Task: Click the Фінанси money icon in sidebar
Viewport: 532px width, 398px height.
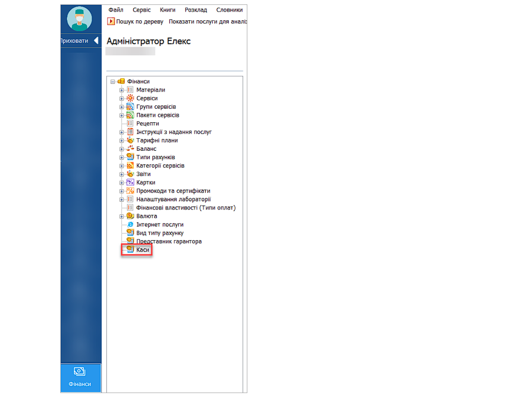Action: point(80,372)
